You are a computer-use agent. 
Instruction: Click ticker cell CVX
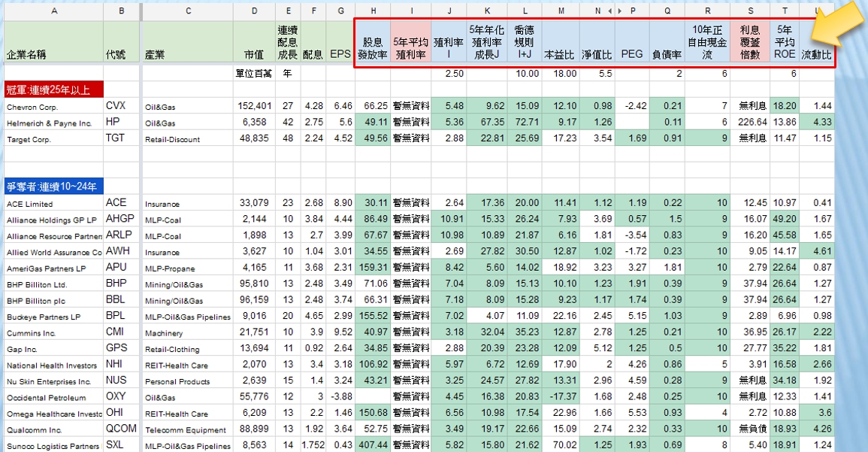click(x=121, y=106)
